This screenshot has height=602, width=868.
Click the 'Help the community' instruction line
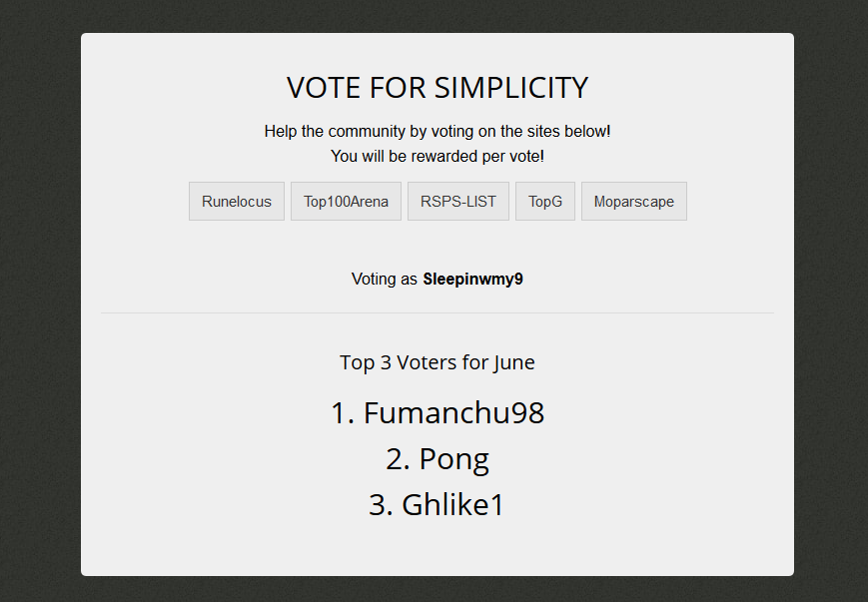coord(436,131)
